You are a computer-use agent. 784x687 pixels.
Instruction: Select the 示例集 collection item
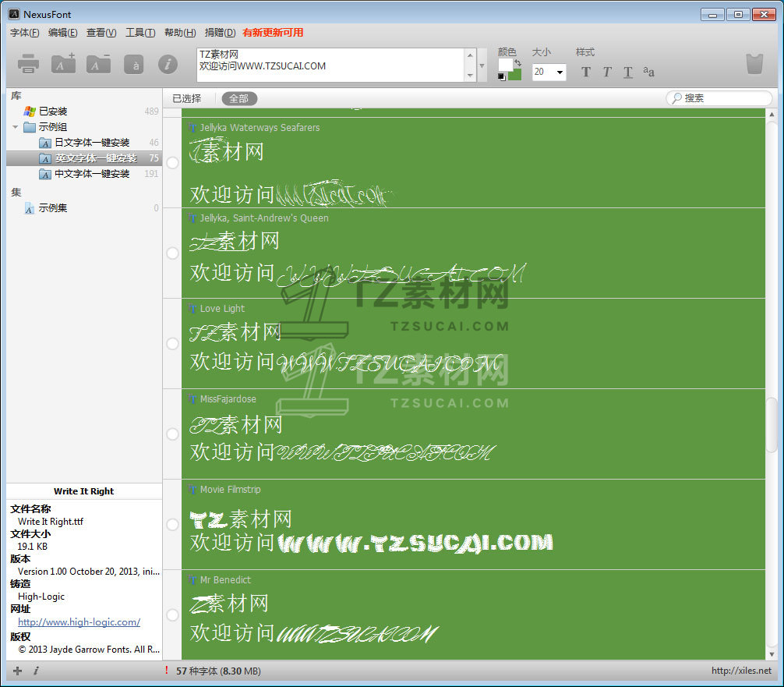[x=53, y=207]
